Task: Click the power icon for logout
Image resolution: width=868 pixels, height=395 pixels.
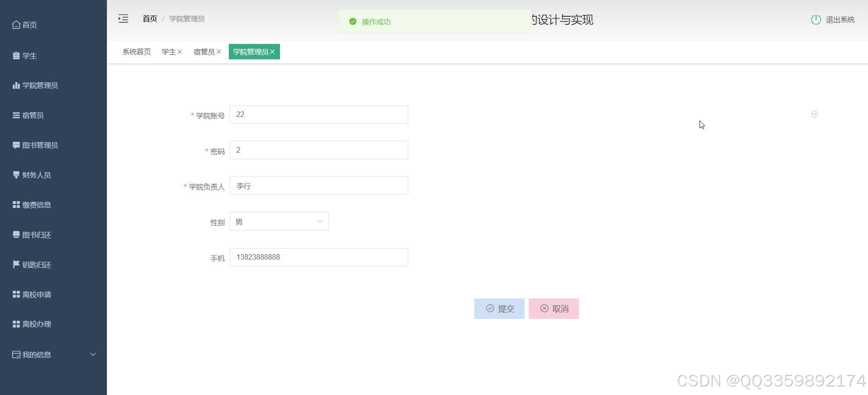Action: click(x=816, y=19)
